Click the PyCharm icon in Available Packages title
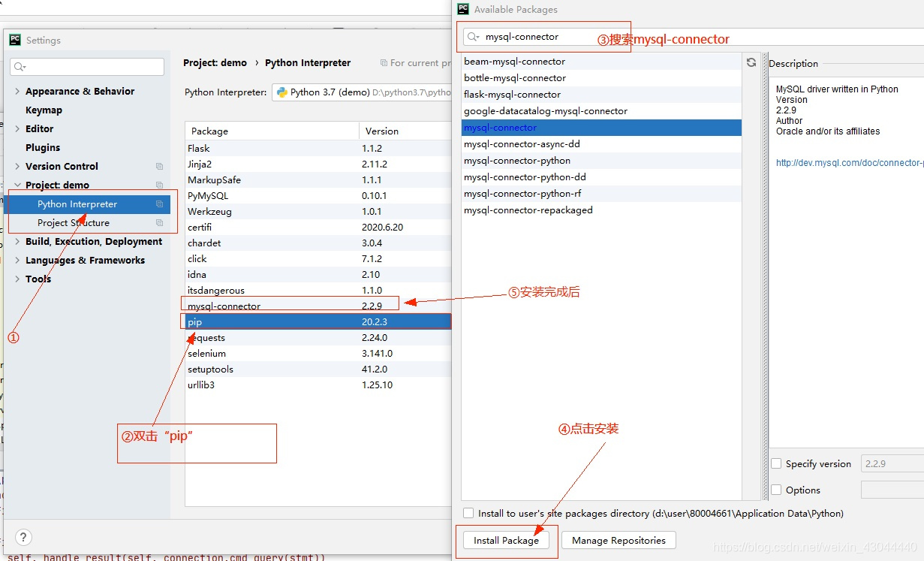This screenshot has height=561, width=924. coord(463,9)
